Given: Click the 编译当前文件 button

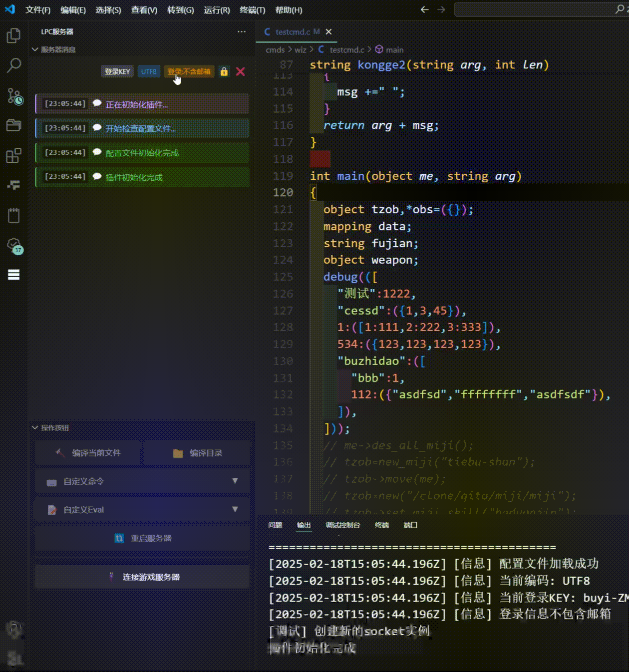Looking at the screenshot, I should coord(88,453).
